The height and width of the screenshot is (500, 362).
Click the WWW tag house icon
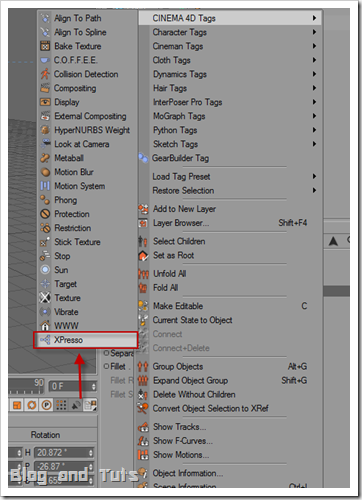(45, 326)
